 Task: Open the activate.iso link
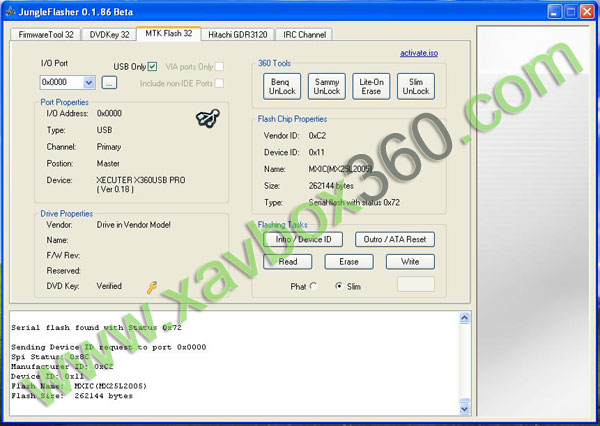pos(419,53)
